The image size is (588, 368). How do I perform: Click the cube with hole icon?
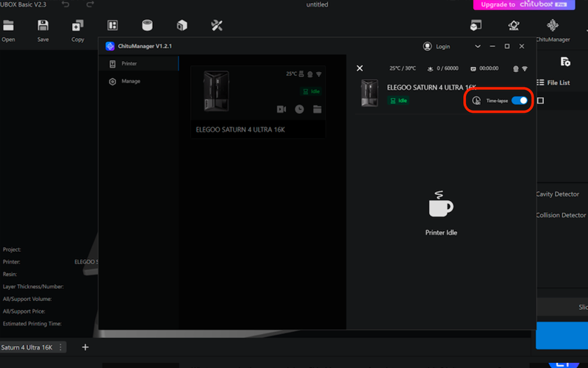[182, 26]
